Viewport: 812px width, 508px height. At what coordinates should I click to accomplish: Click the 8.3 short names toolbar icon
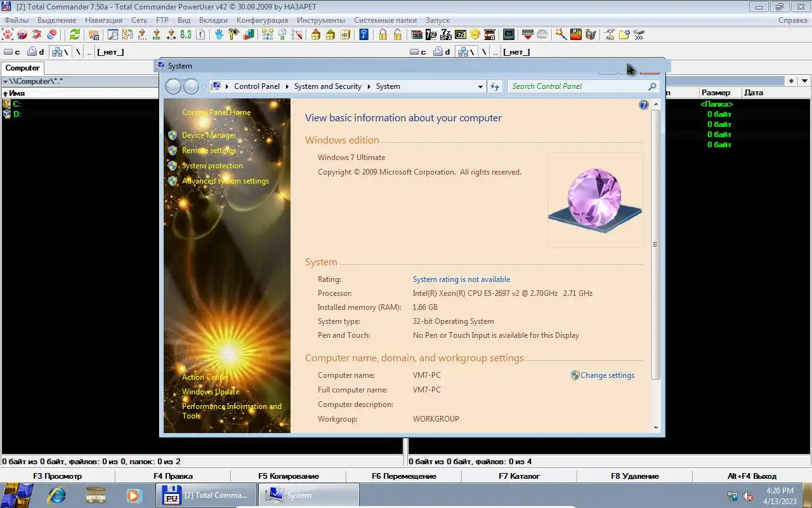[x=186, y=34]
